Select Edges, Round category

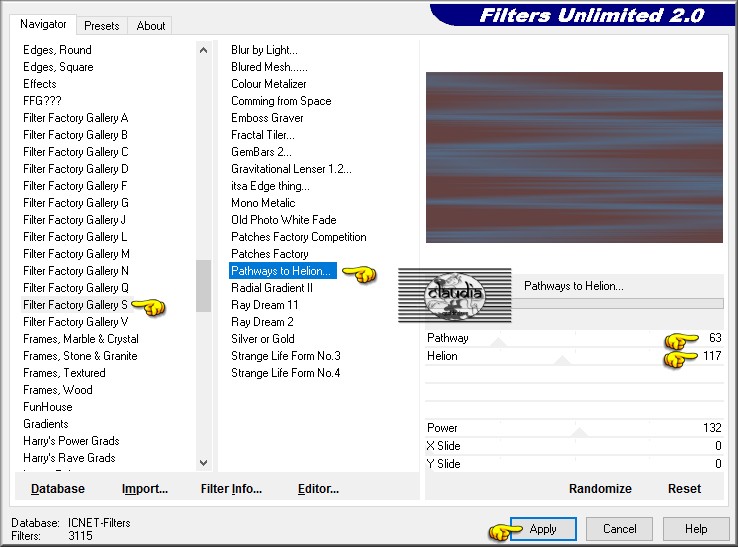point(57,50)
